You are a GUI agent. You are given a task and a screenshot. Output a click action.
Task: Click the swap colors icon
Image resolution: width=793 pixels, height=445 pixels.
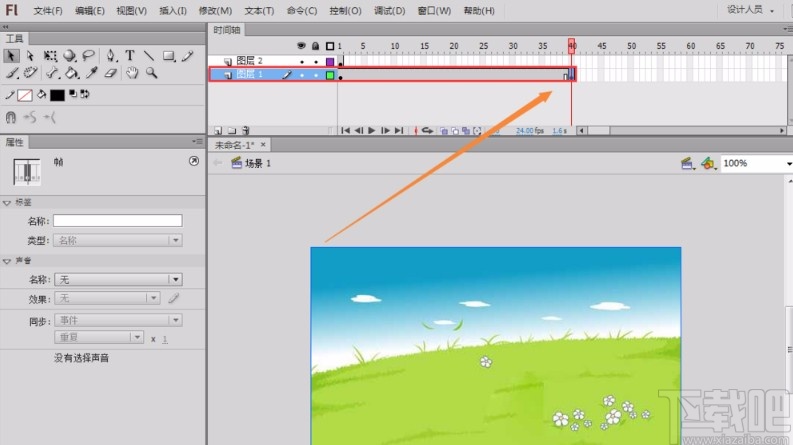[x=84, y=94]
